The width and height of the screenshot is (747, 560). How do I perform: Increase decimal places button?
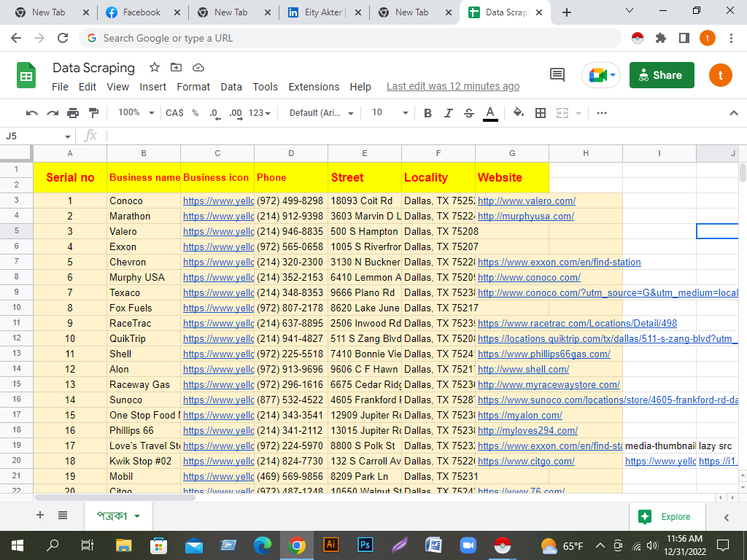[x=236, y=113]
